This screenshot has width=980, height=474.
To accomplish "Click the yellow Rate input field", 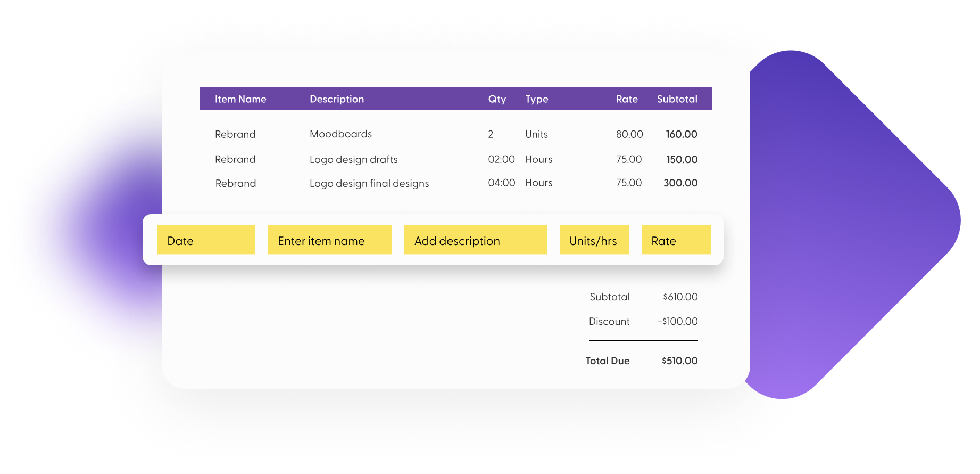I will pyautogui.click(x=676, y=240).
